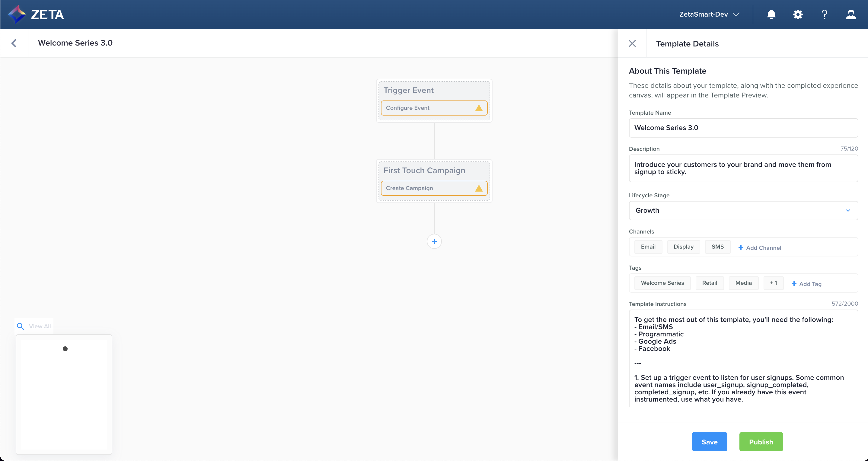Click the canvas minimap thumbnail
This screenshot has width=868, height=461.
point(64,394)
